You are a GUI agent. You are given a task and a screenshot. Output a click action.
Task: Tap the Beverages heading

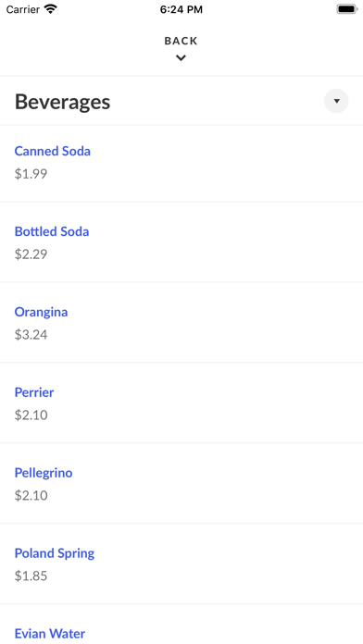(62, 102)
